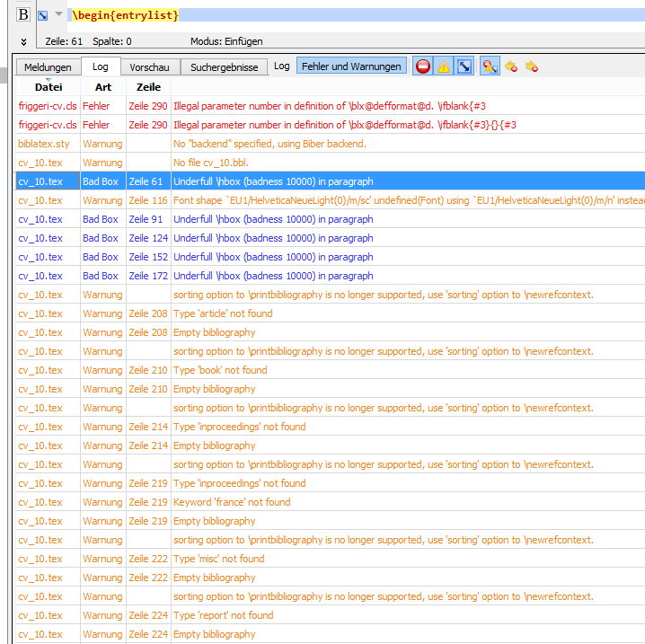Screen dimensions: 645x644
Task: Toggle the red error filter icon
Action: [x=423, y=66]
